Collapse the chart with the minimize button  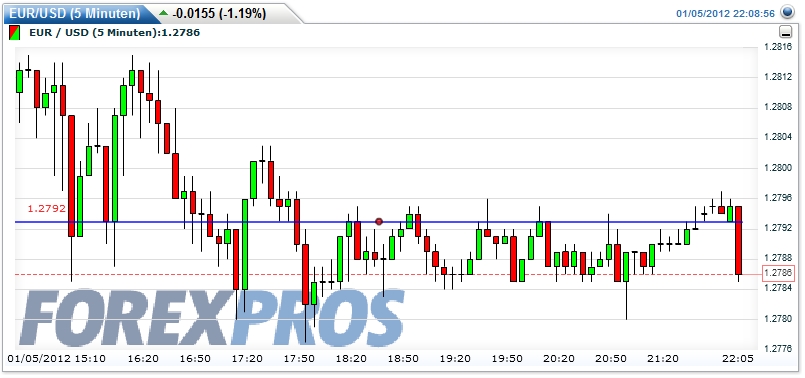click(785, 33)
